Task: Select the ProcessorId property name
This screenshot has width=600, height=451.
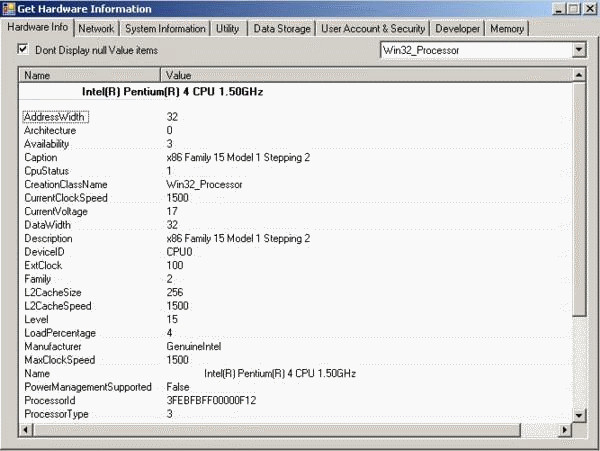Action: click(x=50, y=400)
